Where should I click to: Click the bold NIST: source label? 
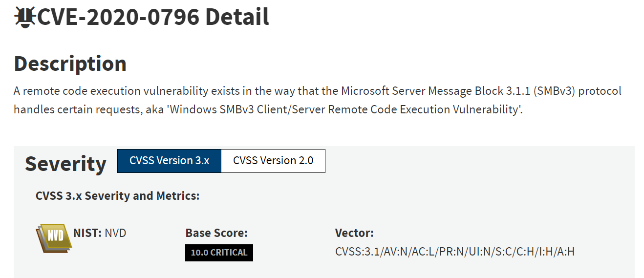pos(87,233)
